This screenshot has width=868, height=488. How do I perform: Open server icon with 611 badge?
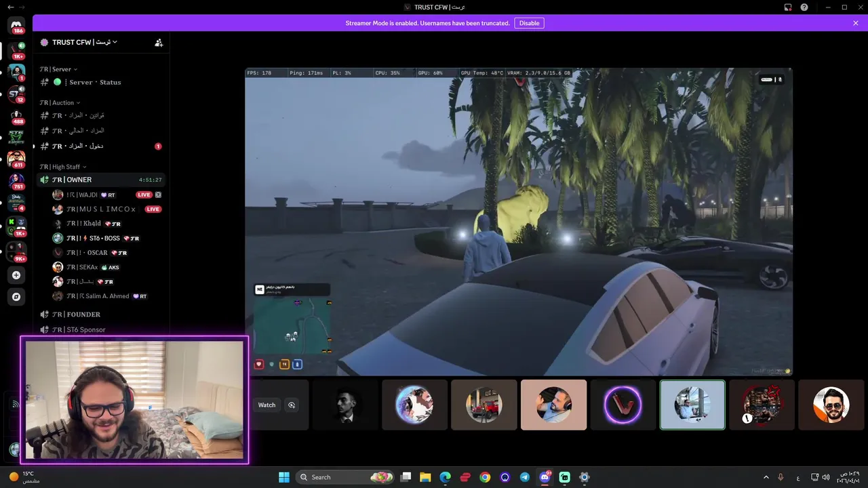pyautogui.click(x=16, y=159)
